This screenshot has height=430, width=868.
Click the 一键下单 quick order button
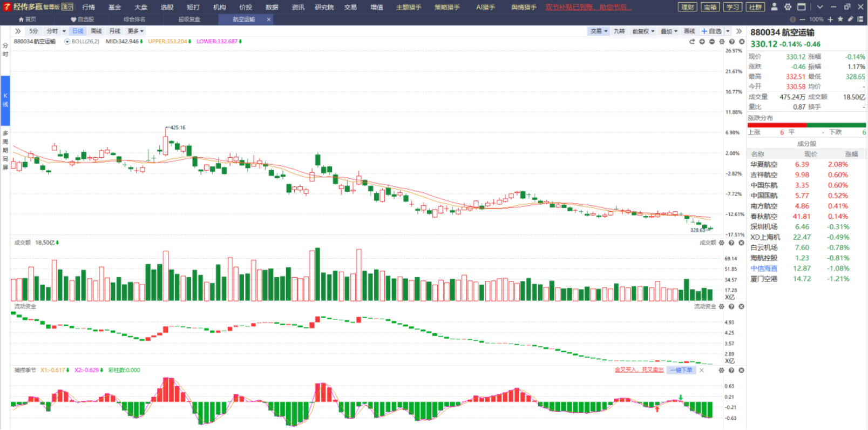tap(681, 370)
